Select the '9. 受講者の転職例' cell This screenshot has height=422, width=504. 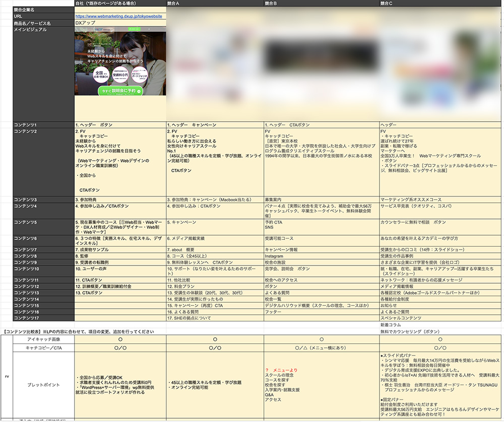[x=120, y=262]
